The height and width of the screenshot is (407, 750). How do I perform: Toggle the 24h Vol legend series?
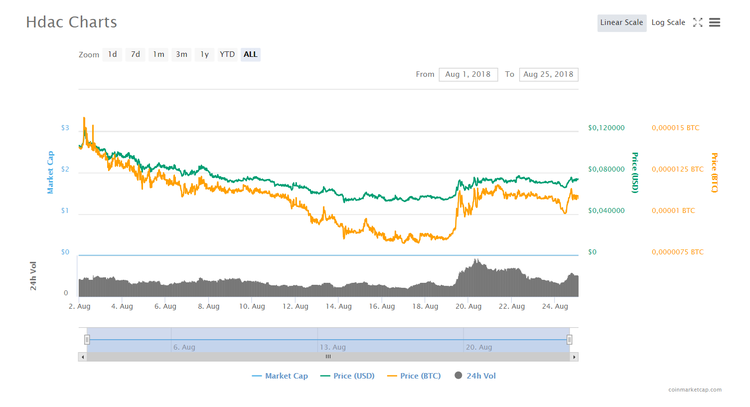(x=475, y=376)
